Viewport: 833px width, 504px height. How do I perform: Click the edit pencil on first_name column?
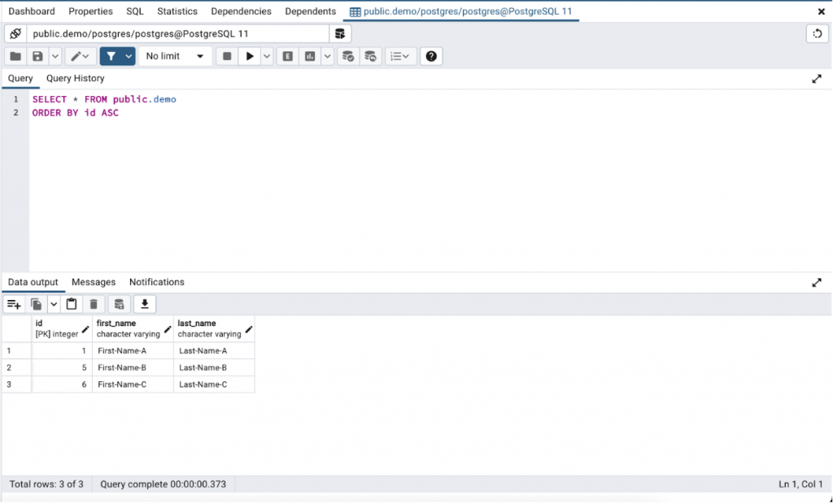[168, 329]
